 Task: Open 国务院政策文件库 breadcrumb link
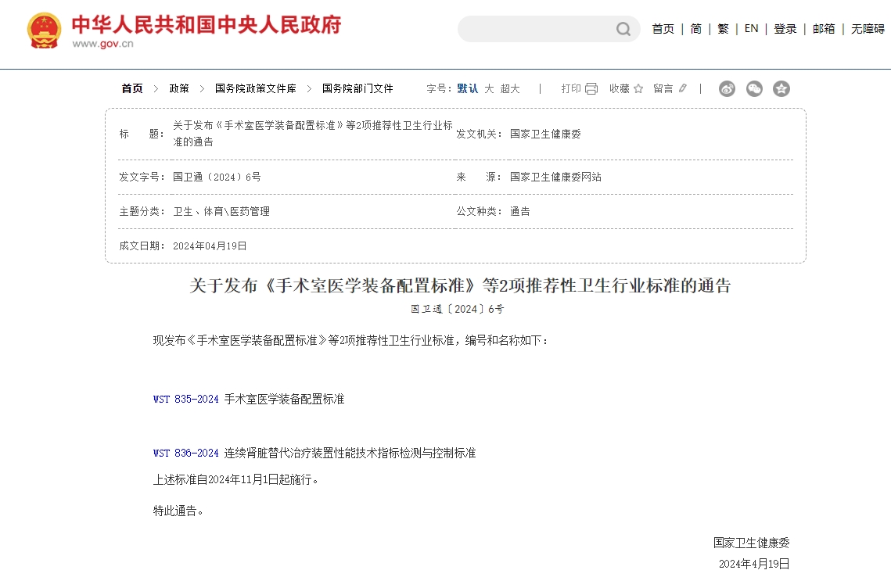[x=256, y=88]
